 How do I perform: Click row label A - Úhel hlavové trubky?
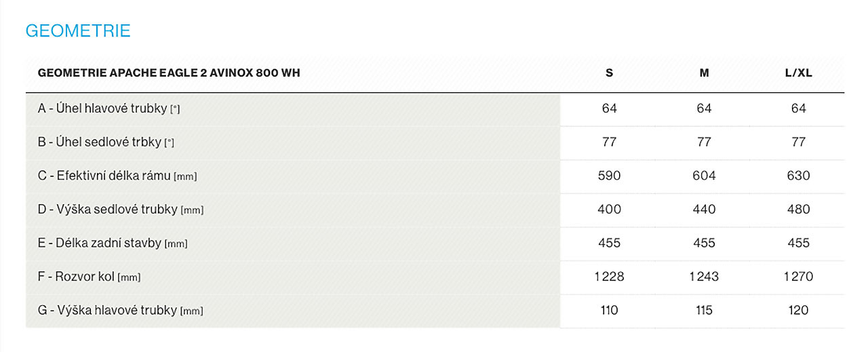click(x=108, y=109)
